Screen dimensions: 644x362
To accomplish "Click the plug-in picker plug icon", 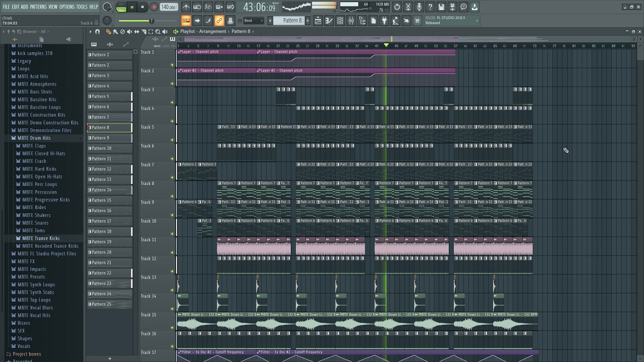I will pyautogui.click(x=384, y=21).
